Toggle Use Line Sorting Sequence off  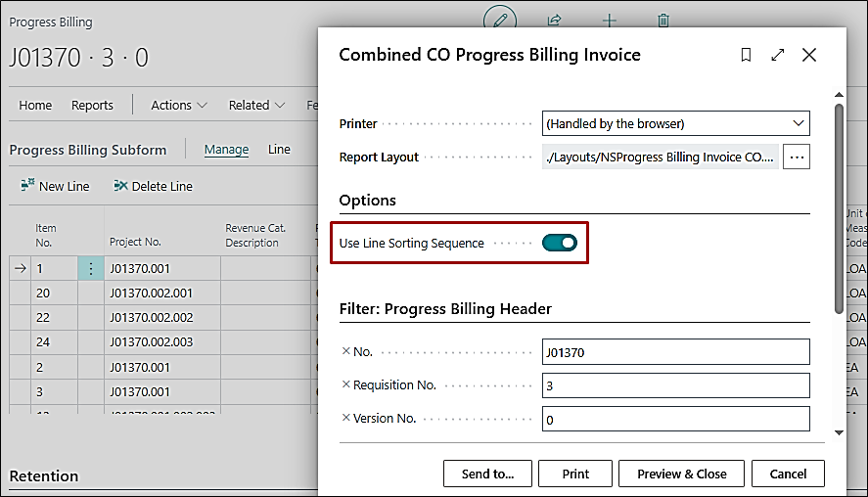pyautogui.click(x=560, y=243)
